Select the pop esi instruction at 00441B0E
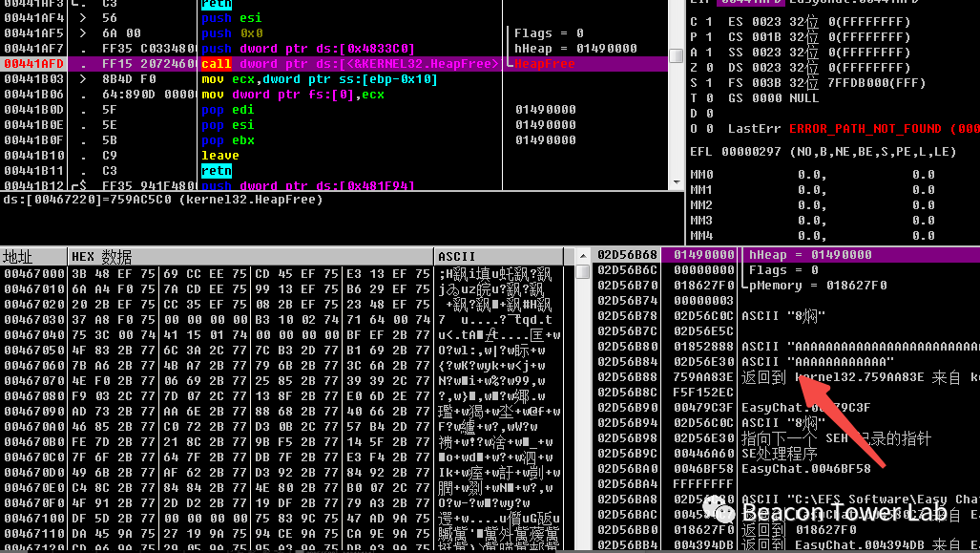Image resolution: width=980 pixels, height=553 pixels. (227, 125)
